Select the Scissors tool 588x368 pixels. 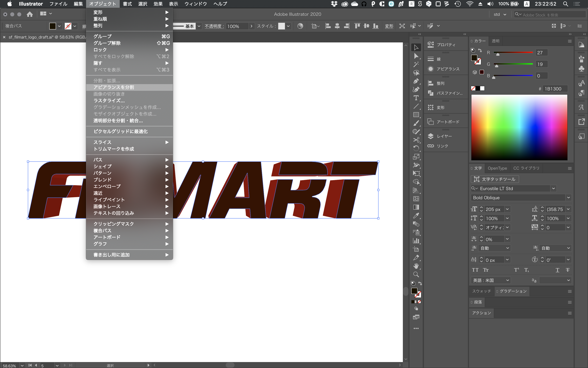click(416, 140)
